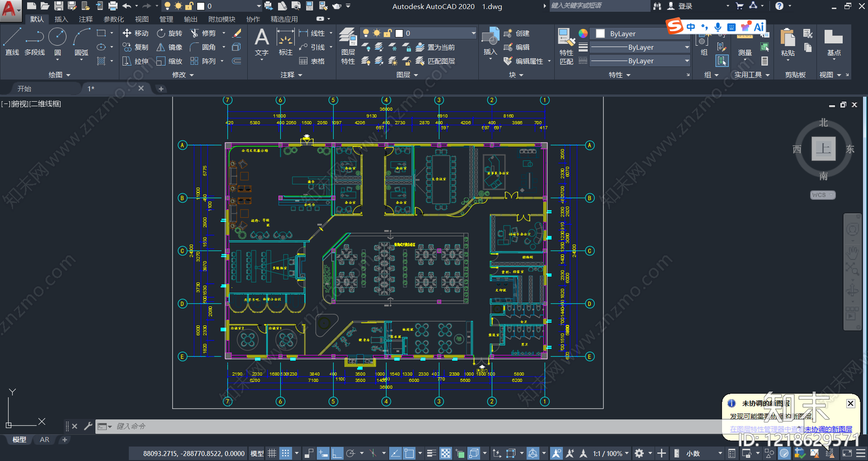Viewport: 868px width, 461px height.
Task: Expand the Modify (修改) panel
Action: point(183,75)
